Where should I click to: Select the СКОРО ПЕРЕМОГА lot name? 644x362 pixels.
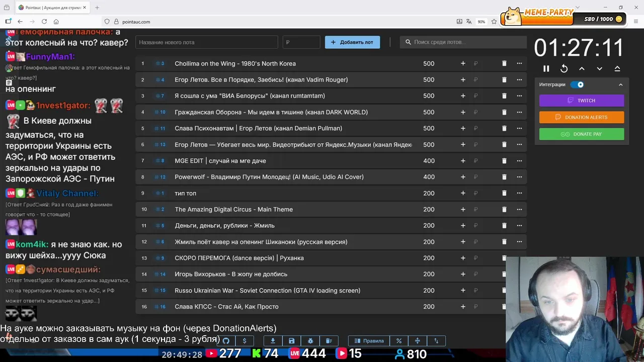click(239, 258)
